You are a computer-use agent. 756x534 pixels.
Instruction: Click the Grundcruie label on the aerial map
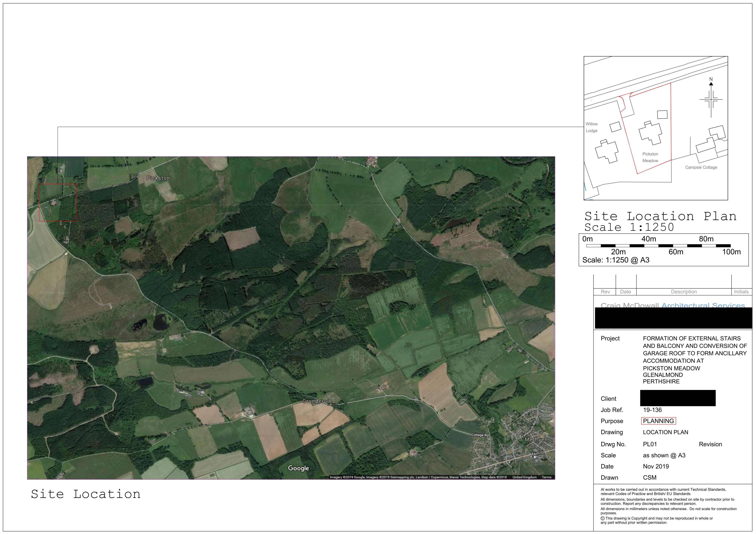tap(317, 401)
